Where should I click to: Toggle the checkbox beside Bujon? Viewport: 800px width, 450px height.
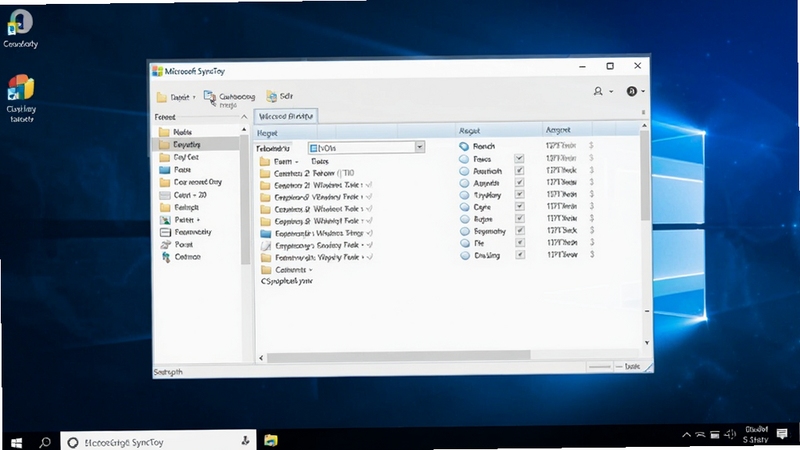519,219
